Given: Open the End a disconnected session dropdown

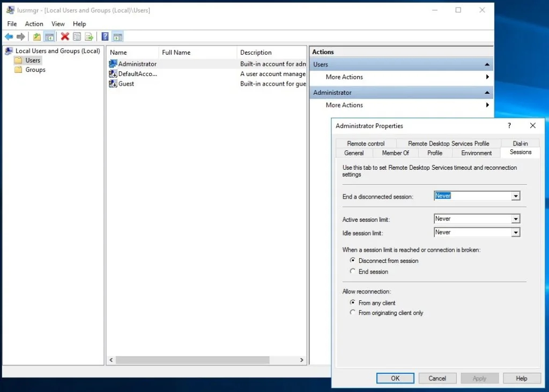Looking at the screenshot, I should (515, 196).
